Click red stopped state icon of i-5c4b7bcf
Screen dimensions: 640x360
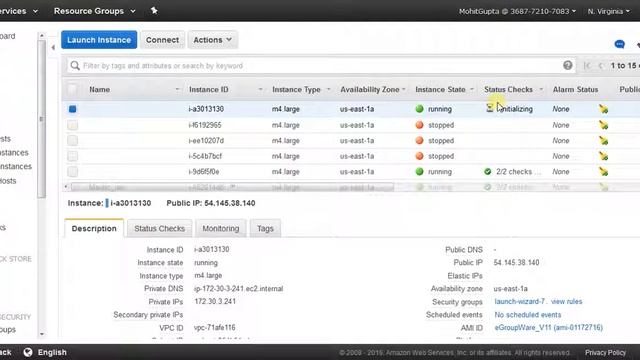click(419, 156)
